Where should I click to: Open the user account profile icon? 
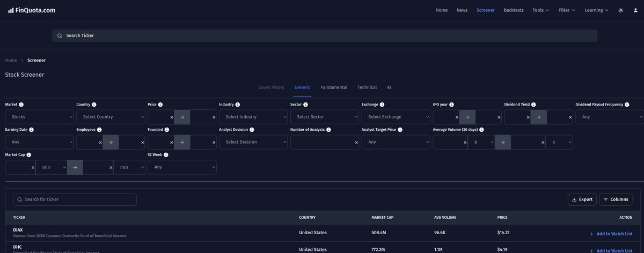635,10
